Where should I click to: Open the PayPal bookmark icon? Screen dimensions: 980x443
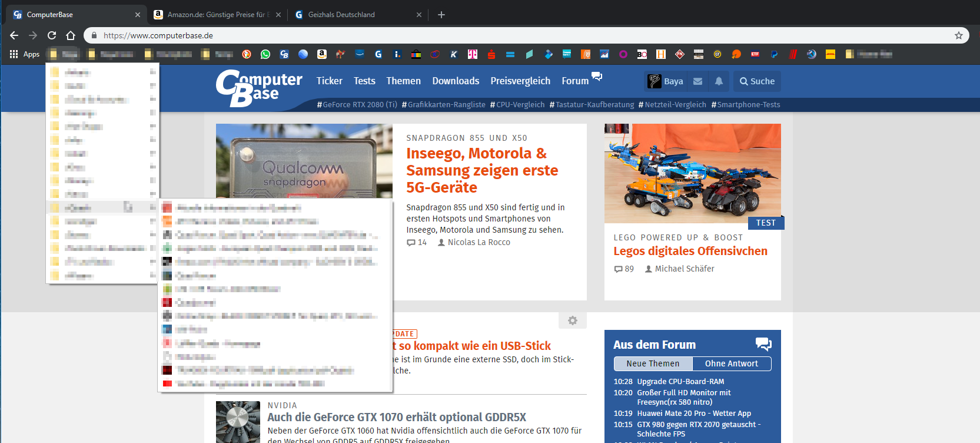[774, 54]
